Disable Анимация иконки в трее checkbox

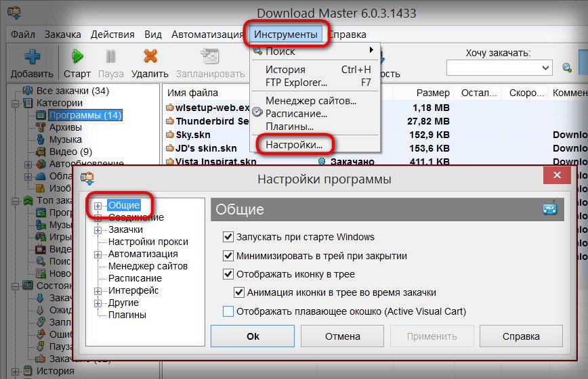[x=239, y=292]
